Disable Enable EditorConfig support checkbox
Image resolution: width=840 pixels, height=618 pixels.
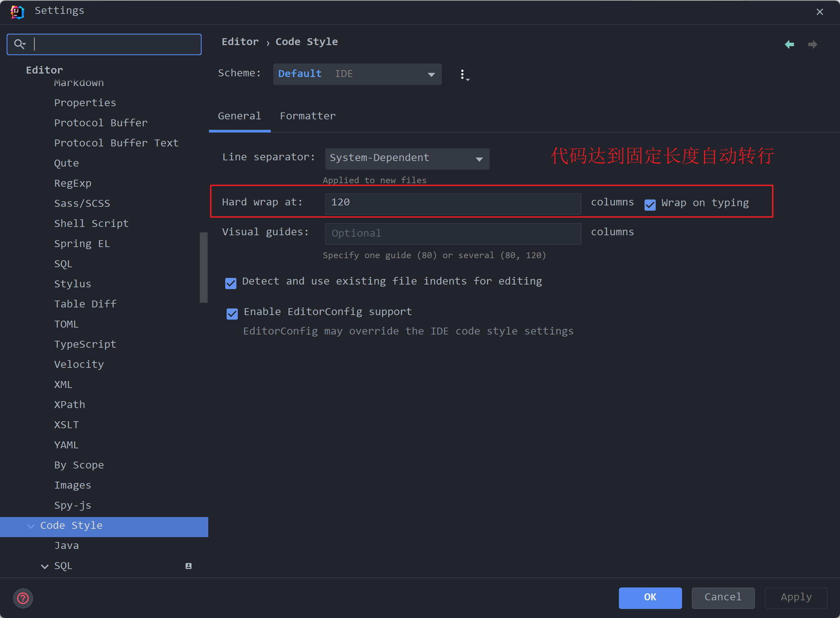click(232, 313)
